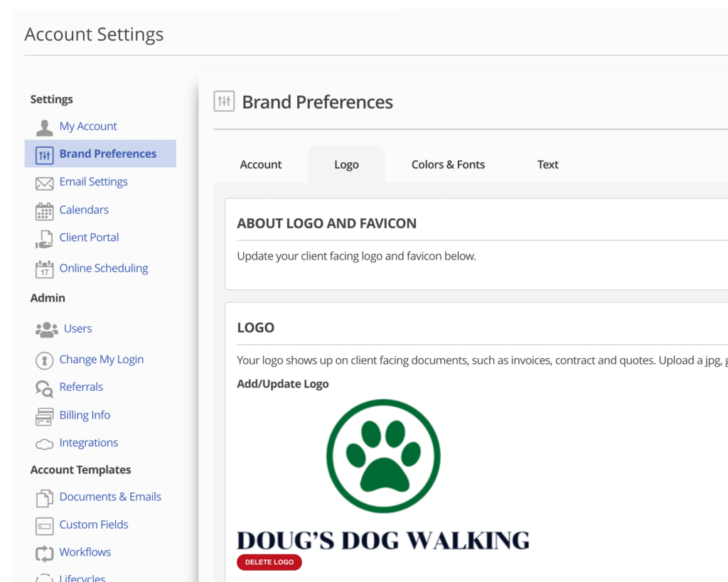Click the Workflows loop arrows icon
This screenshot has width=728, height=582.
45,553
